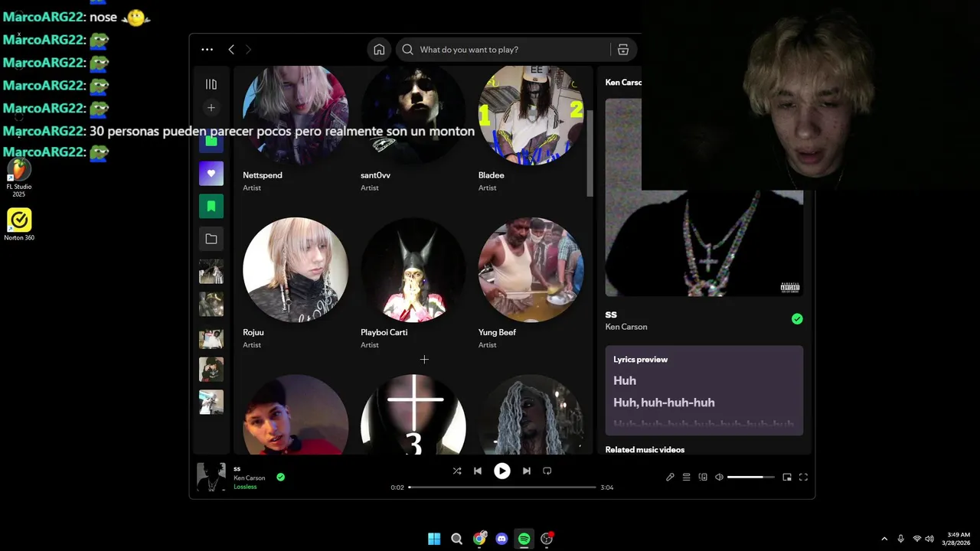980x551 pixels.
Task: Click the Lossless label in player bar
Action: pos(245,487)
